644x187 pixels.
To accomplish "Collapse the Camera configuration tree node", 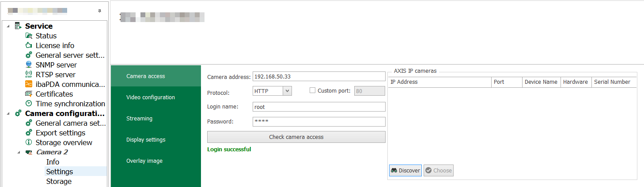I will 8,113.
